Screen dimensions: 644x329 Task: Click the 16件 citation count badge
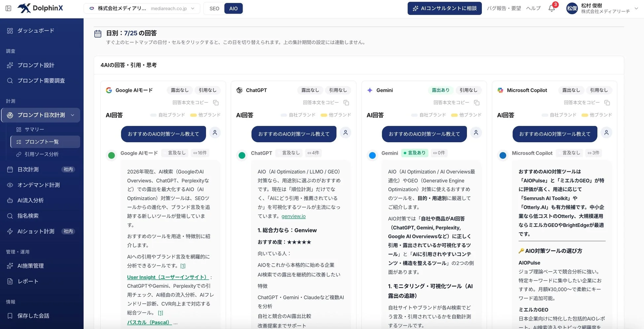click(200, 153)
